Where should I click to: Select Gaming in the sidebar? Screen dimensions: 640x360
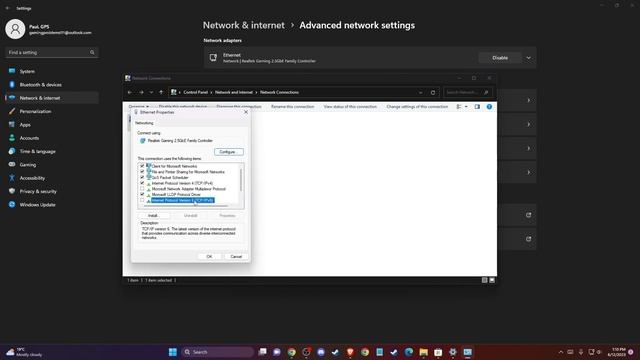28,164
